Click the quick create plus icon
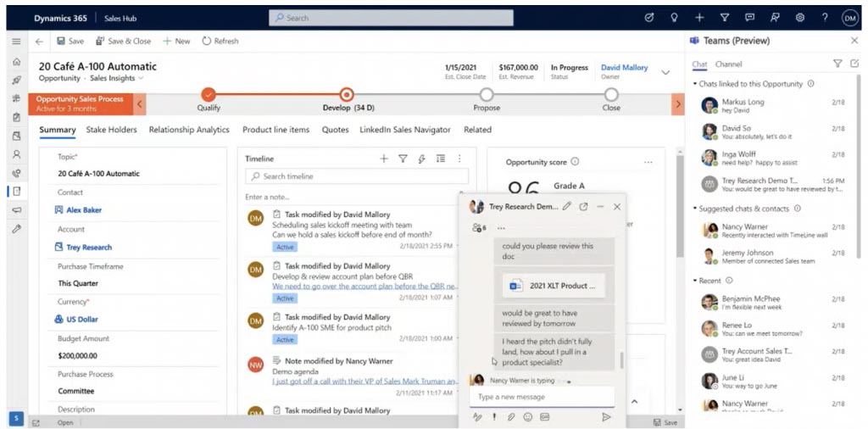The image size is (868, 429). (x=699, y=18)
